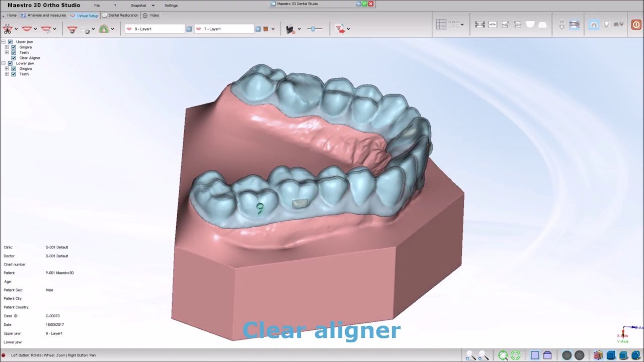The height and width of the screenshot is (362, 644).
Task: Expand the Upper jaw Gingiva node
Action: click(7, 47)
